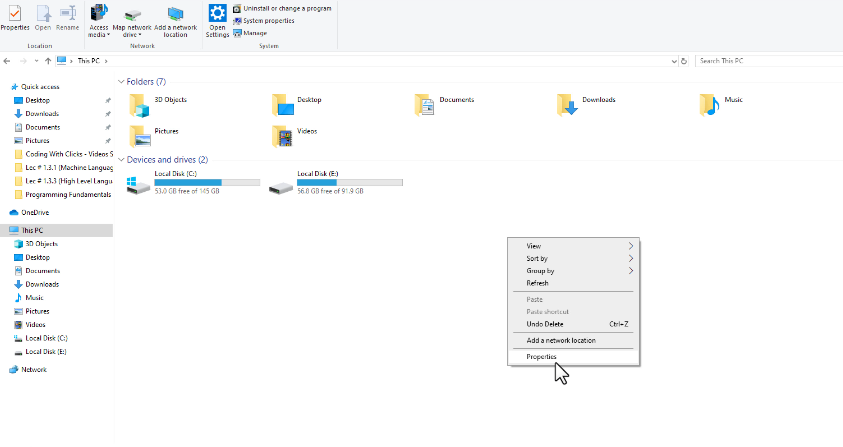Choose Properties from the context menu
The image size is (843, 447).
point(574,356)
